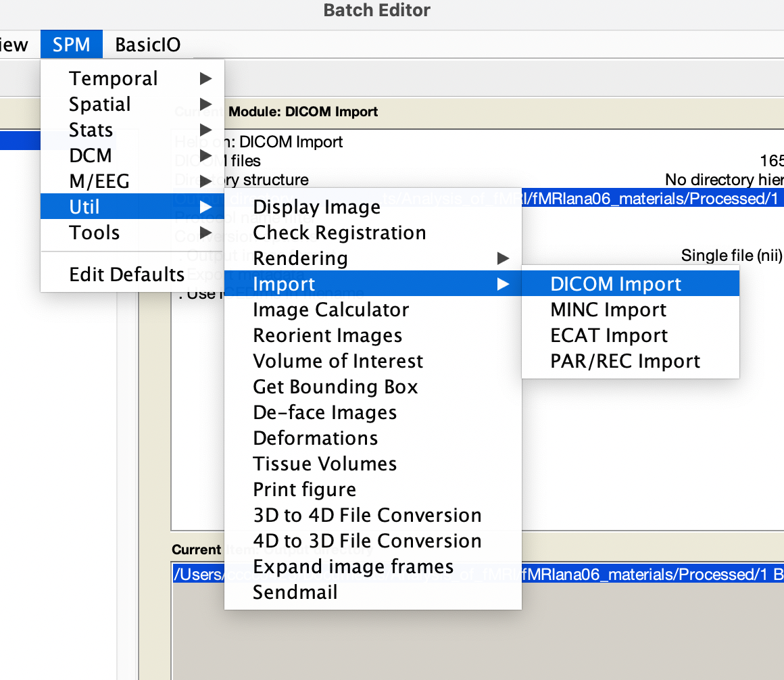Choose De-face Images option
Screen dimensions: 784x680
pyautogui.click(x=324, y=412)
